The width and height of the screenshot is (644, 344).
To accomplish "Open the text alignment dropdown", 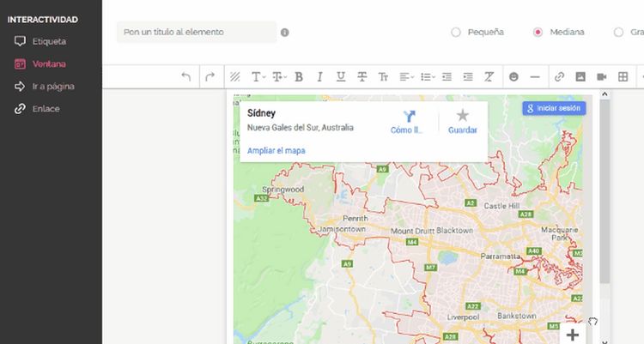I will (x=406, y=77).
